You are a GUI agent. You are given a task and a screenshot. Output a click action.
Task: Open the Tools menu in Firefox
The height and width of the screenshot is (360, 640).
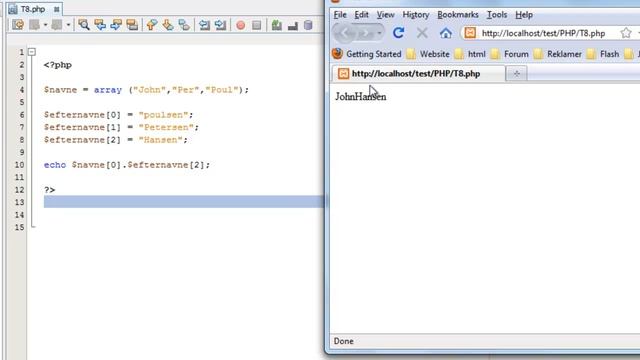tap(497, 15)
